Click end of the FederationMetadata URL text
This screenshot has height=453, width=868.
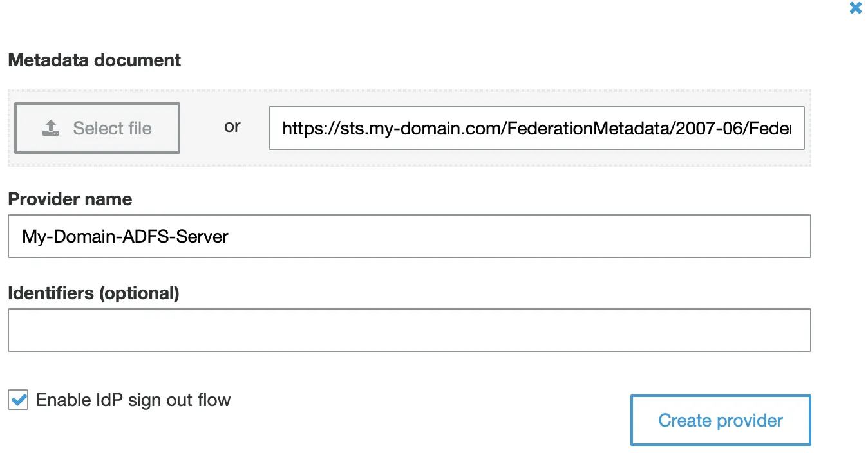click(x=792, y=129)
